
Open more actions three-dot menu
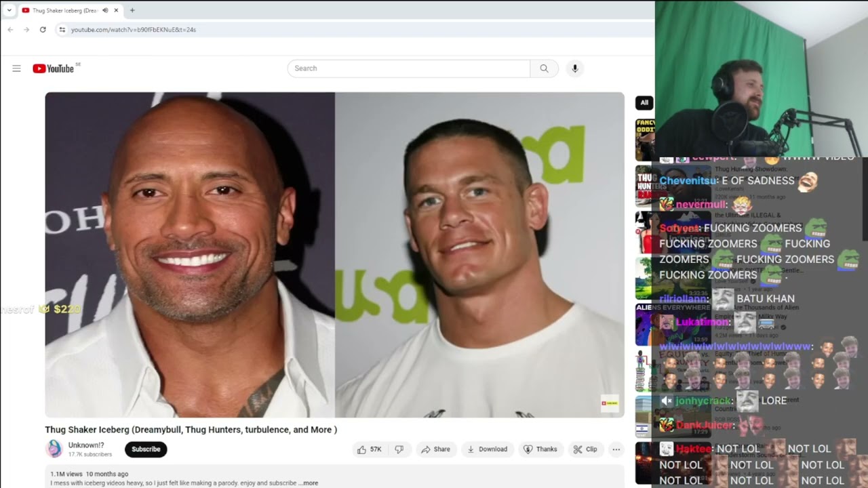pos(616,449)
